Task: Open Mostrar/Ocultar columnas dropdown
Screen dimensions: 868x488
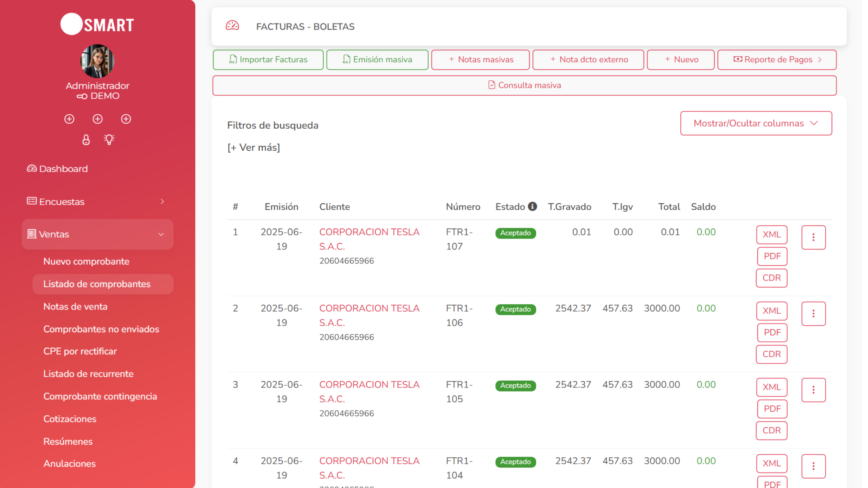Action: tap(756, 123)
